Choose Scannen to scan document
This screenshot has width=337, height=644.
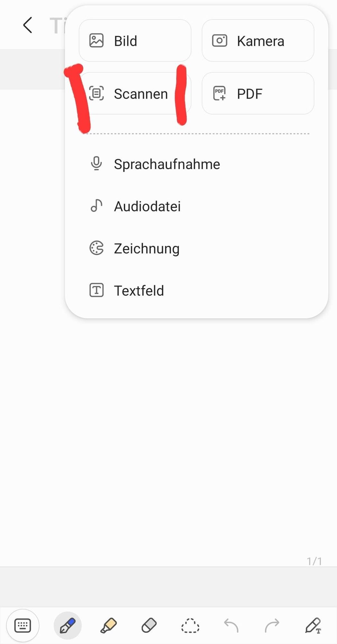[135, 93]
